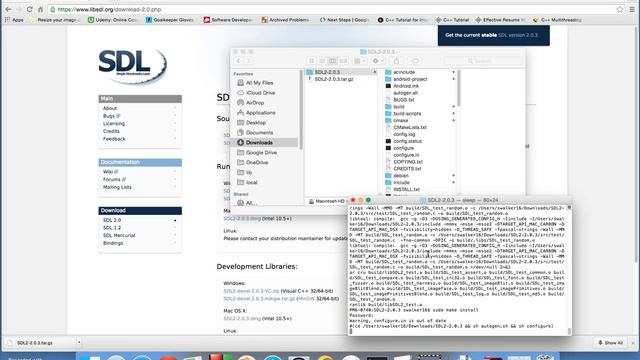Download SDL2-devel-2.0.3-mingw.tar.gz link
This screenshot has width=640, height=360.
point(259,299)
